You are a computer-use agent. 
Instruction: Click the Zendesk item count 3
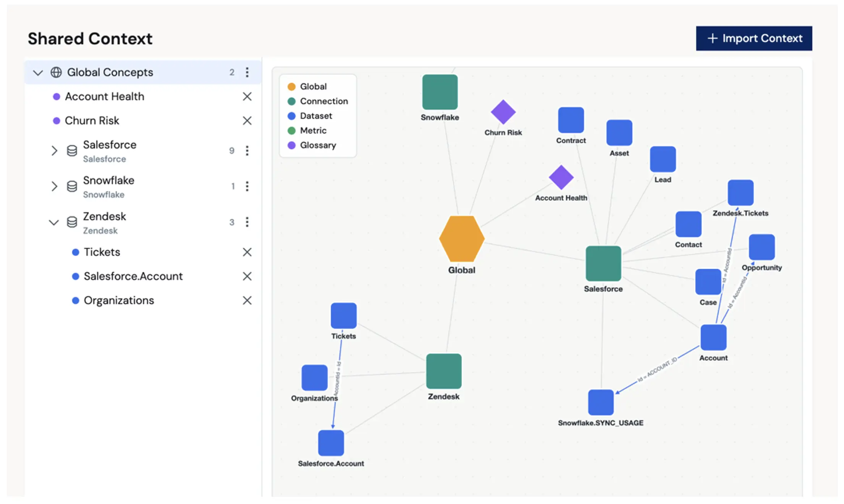pos(232,222)
